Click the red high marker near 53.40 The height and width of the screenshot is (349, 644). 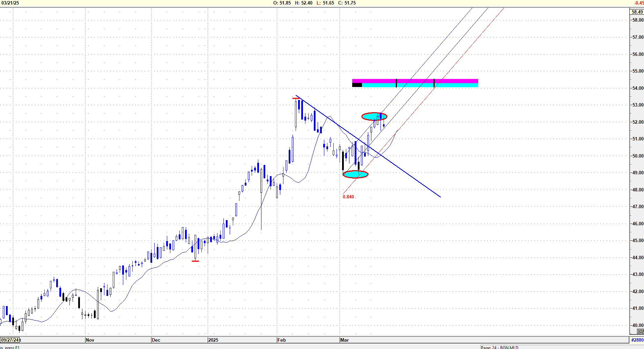[296, 99]
